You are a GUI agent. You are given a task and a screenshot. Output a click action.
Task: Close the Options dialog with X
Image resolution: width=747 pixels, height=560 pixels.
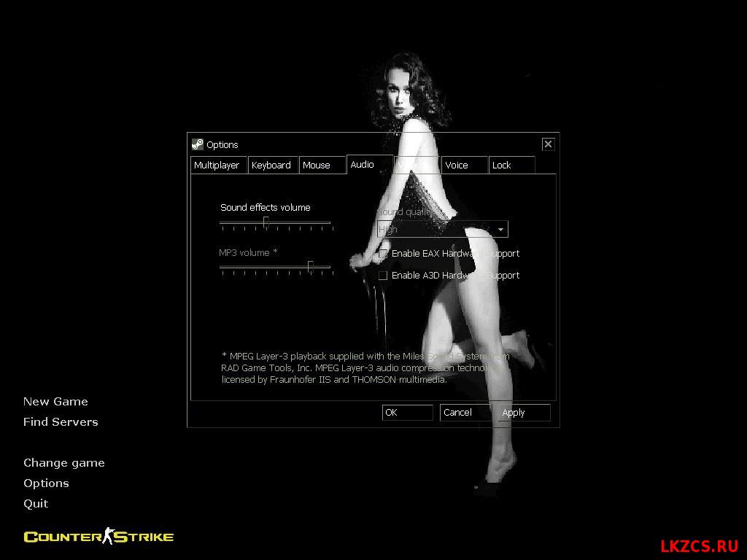(548, 144)
